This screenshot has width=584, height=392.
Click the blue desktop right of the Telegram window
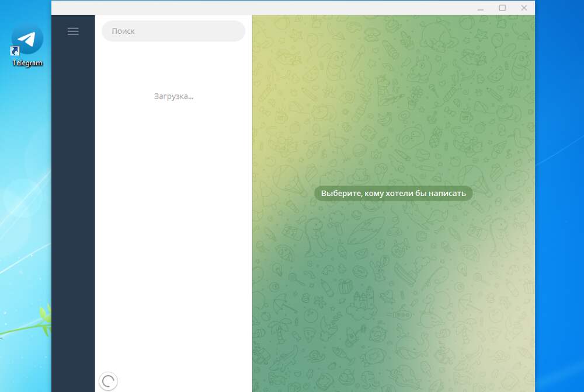click(x=559, y=204)
